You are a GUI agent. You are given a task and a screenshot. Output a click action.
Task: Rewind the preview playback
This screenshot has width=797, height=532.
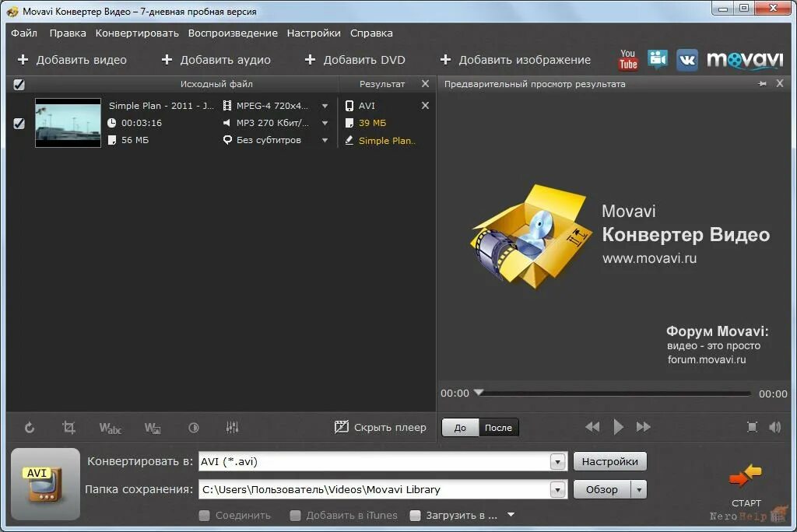point(592,427)
